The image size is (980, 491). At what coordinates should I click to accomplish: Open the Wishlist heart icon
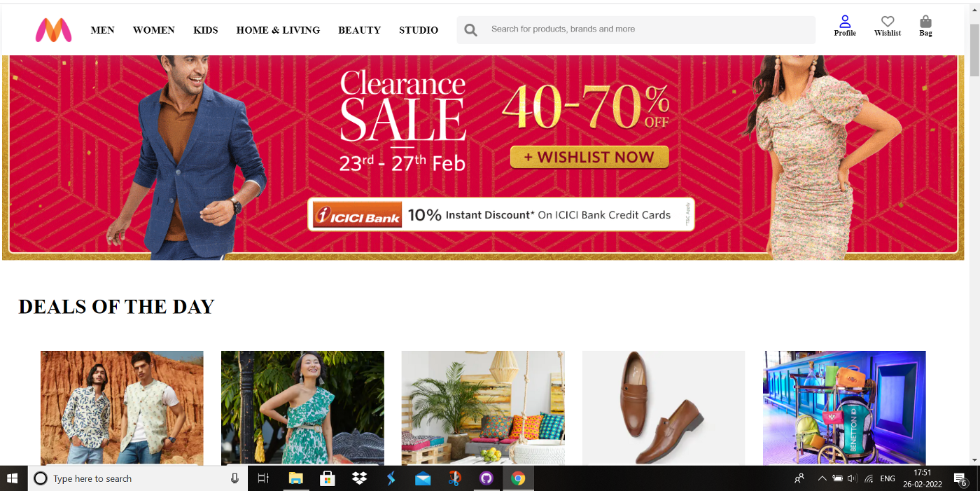pyautogui.click(x=888, y=22)
